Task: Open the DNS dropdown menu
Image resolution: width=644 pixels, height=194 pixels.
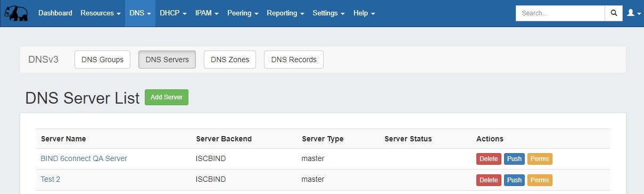Action: [x=140, y=13]
